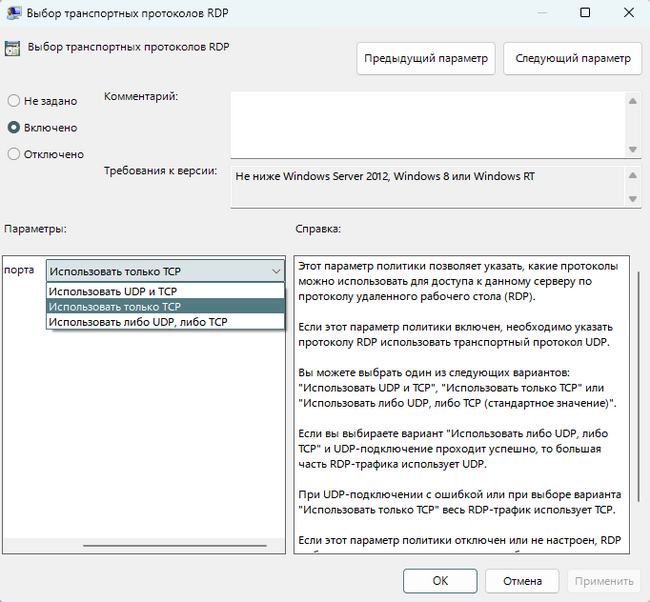Close the RDP transport dialog
The image size is (650, 602).
[x=629, y=13]
